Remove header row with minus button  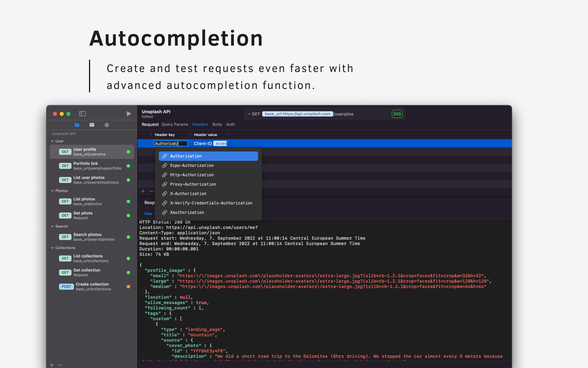point(151,191)
